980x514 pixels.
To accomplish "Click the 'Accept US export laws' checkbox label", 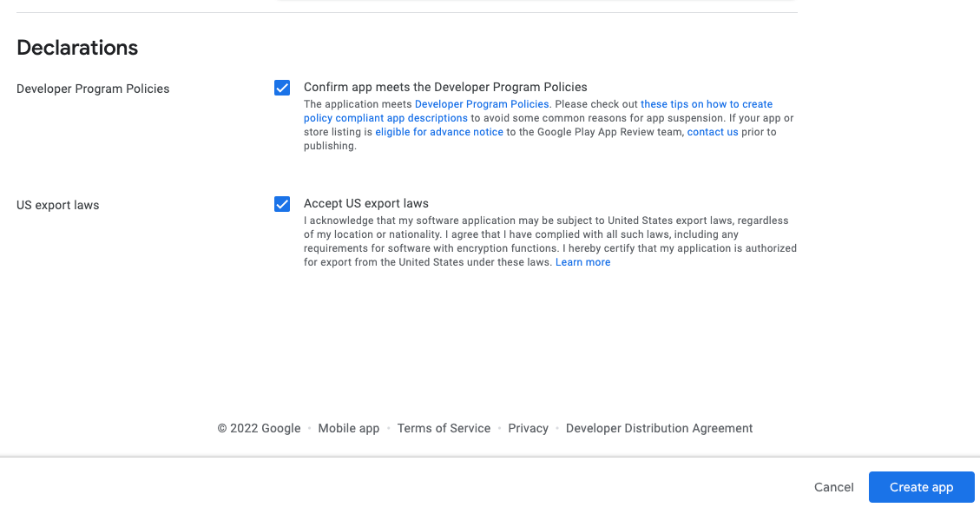I will coord(365,203).
